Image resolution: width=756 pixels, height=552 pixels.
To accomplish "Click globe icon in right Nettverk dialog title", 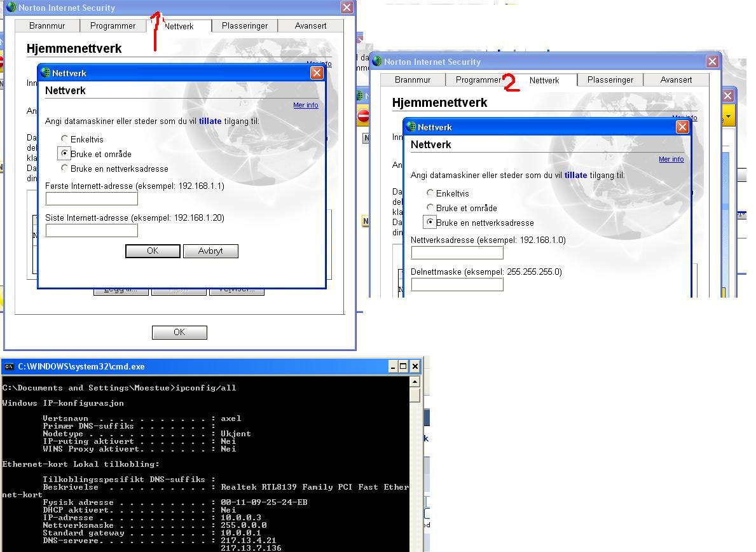I will point(411,127).
